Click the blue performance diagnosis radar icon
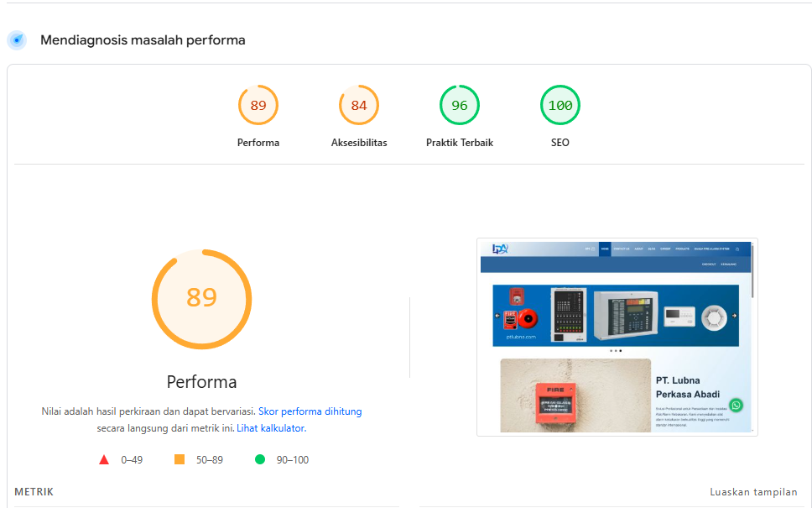 point(17,40)
